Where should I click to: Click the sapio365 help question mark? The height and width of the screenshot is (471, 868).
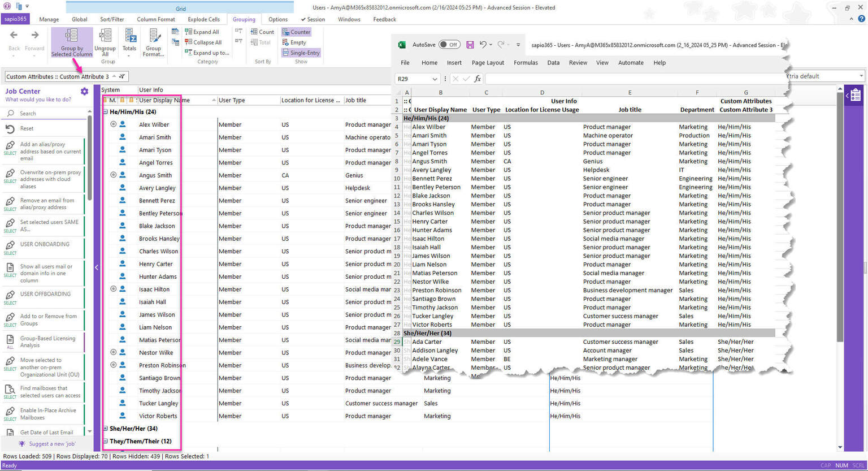pos(862,19)
